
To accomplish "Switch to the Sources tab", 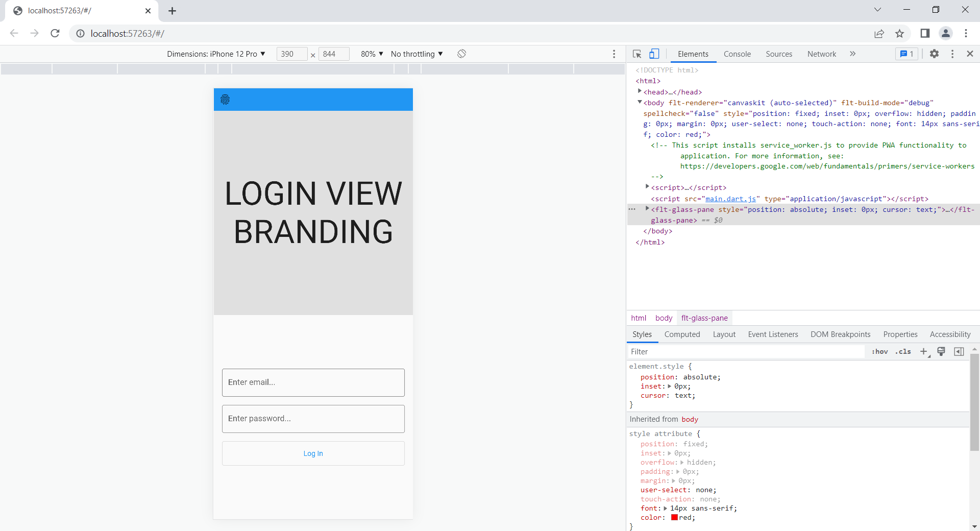I will click(x=779, y=54).
